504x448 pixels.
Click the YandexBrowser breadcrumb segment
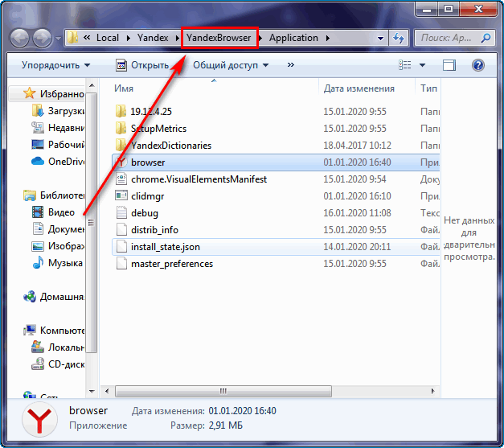point(219,38)
